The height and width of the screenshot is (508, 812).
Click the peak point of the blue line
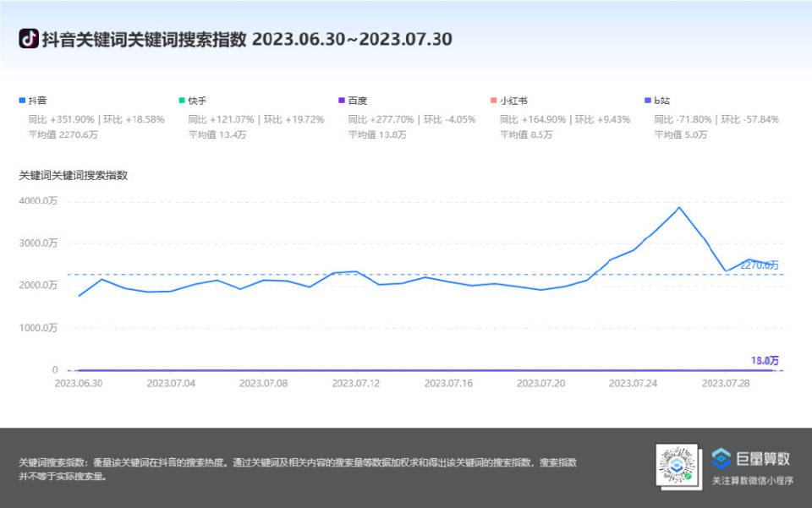point(679,208)
